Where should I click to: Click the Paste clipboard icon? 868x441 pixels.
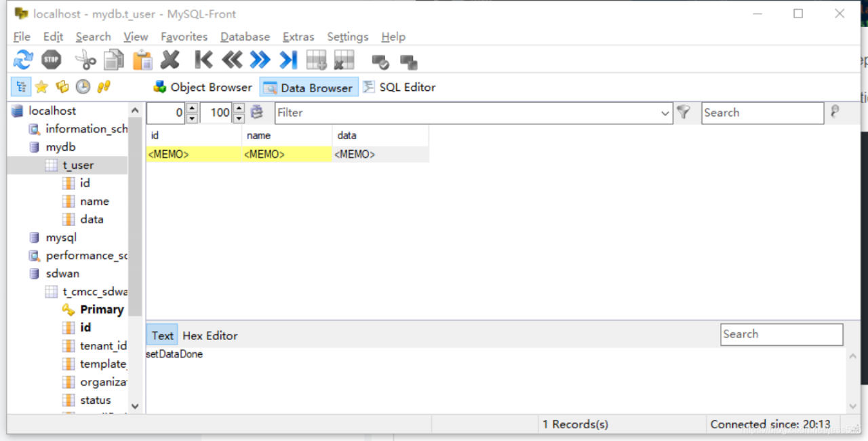[x=142, y=60]
